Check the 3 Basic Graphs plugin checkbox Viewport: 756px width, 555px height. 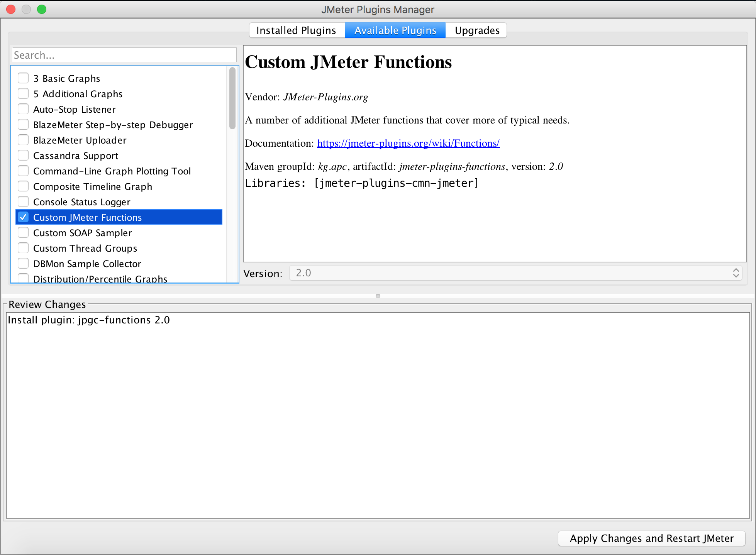23,78
